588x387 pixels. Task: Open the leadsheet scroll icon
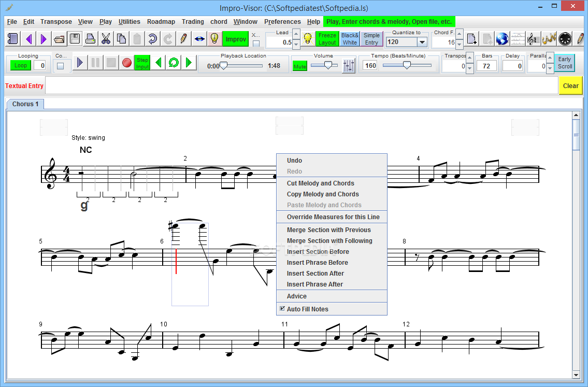[x=13, y=39]
